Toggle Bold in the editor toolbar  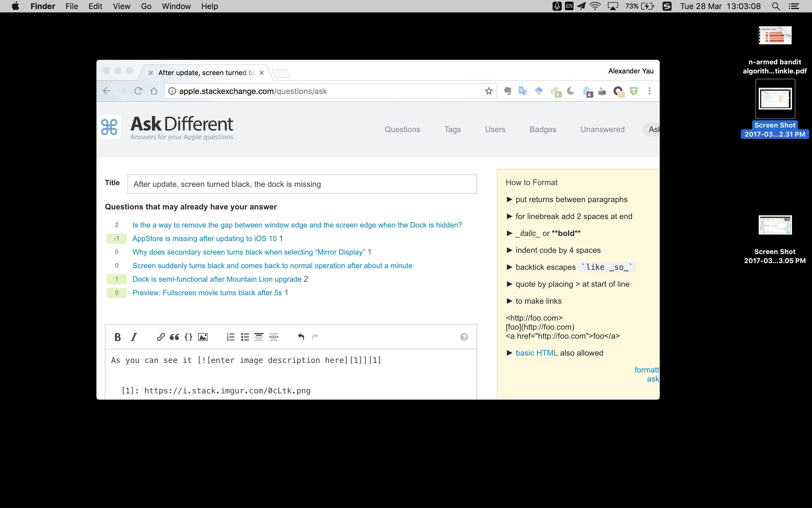(118, 337)
